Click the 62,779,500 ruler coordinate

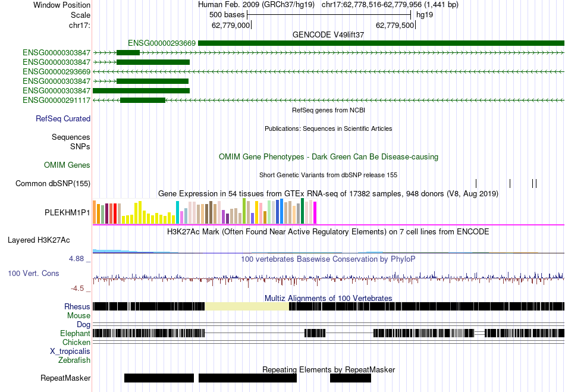coord(395,25)
